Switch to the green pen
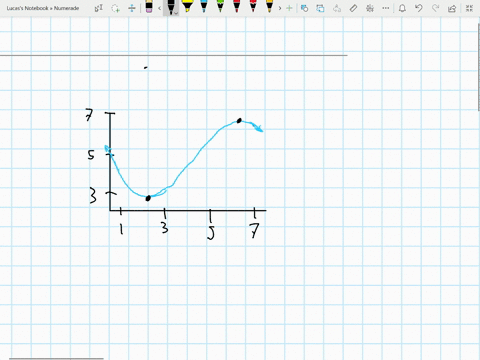Viewport: 480px width, 360px height. 220,7
